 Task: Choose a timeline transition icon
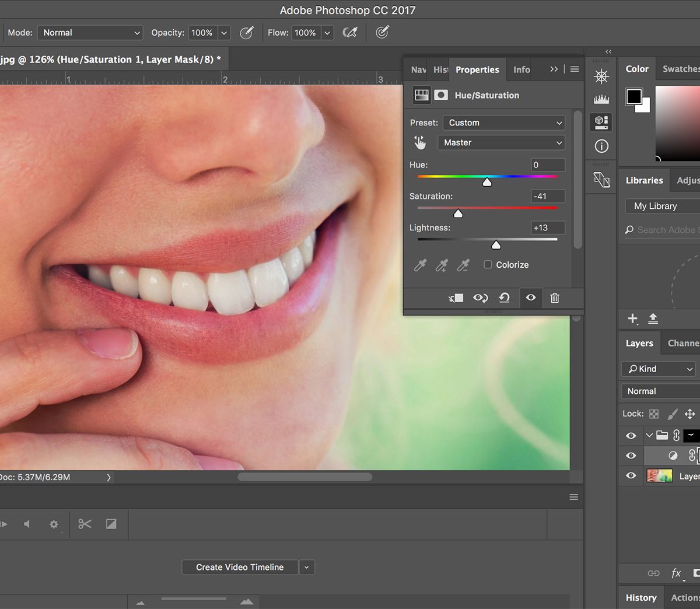(x=111, y=524)
